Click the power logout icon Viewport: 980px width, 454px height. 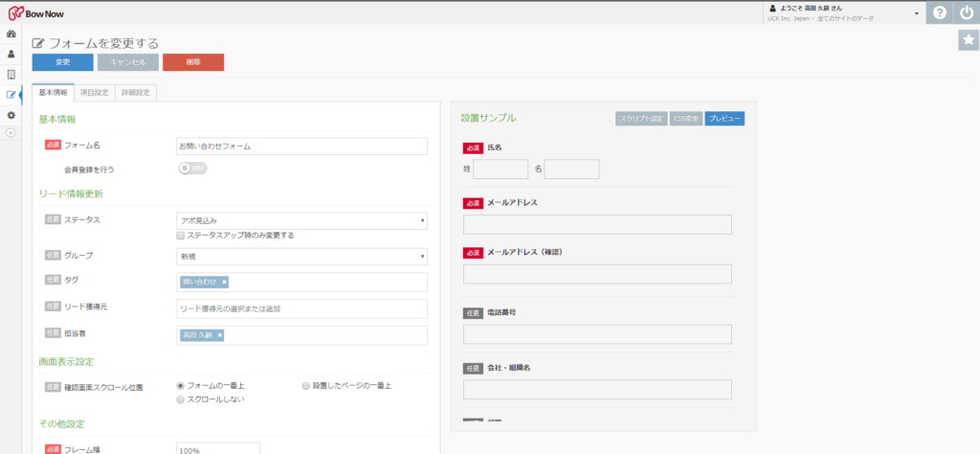(967, 12)
